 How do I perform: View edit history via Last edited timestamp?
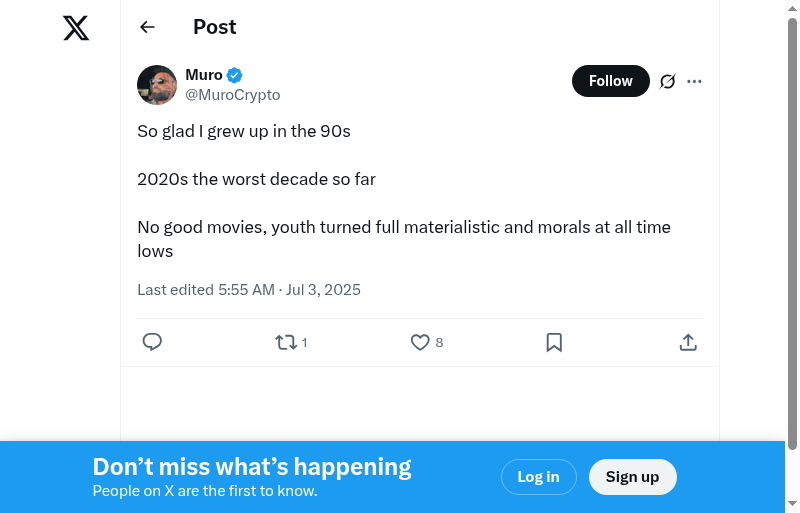click(249, 290)
